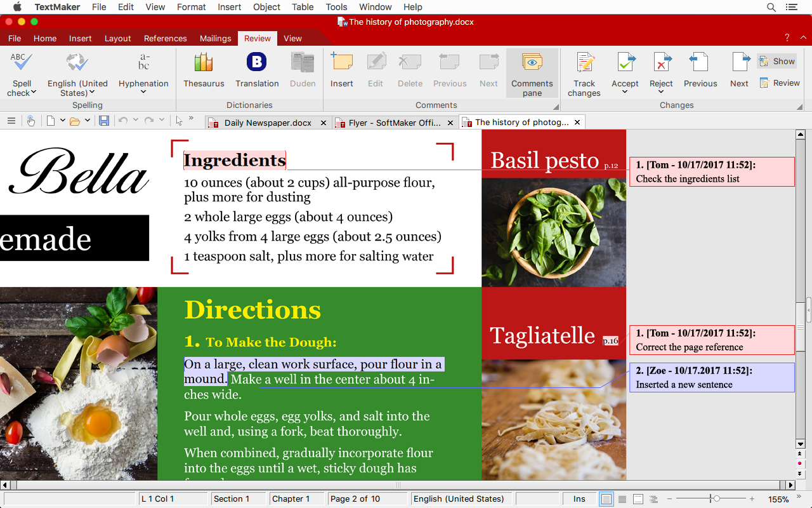Expand toolbar overflow chevron
Image resolution: width=812 pixels, height=508 pixels.
click(x=192, y=118)
